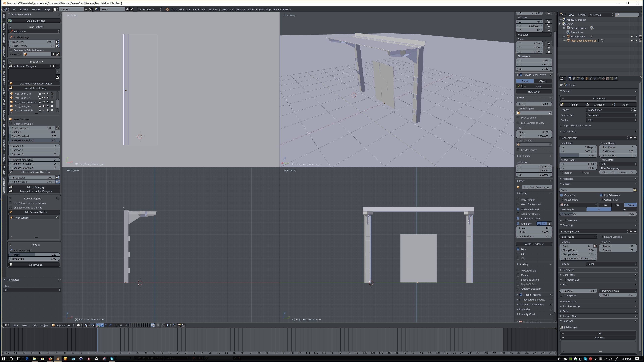This screenshot has height=362, width=644.
Task: Open the Help menu
Action: click(x=47, y=10)
